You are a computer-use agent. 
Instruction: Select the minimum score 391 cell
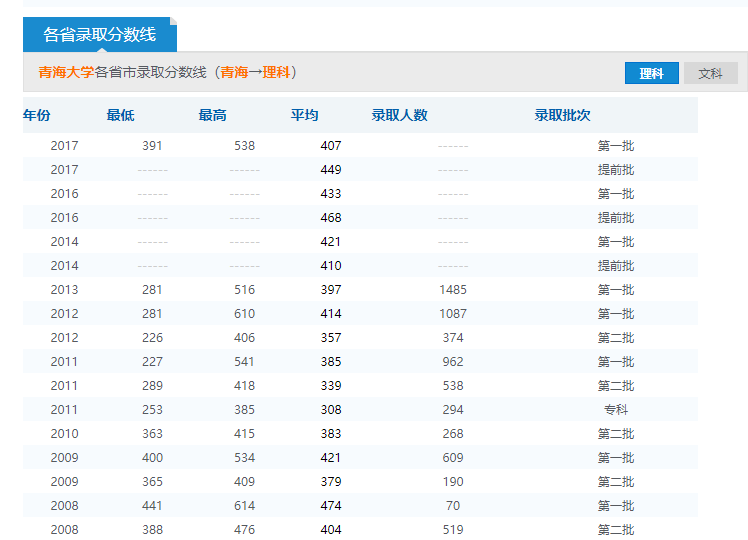coord(152,145)
